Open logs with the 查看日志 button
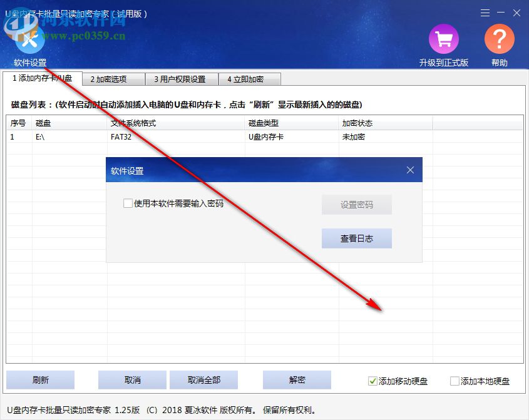 point(356,238)
